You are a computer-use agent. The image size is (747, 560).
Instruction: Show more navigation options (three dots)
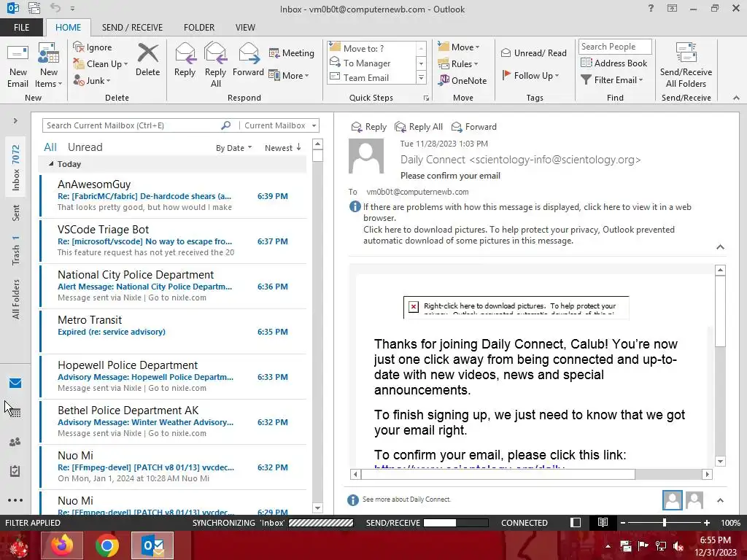15,500
